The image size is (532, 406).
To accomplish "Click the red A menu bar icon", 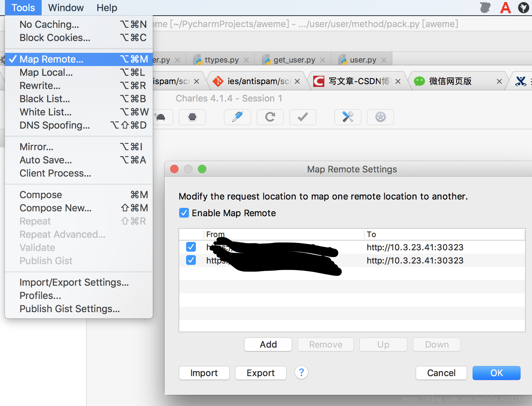I will point(506,7).
